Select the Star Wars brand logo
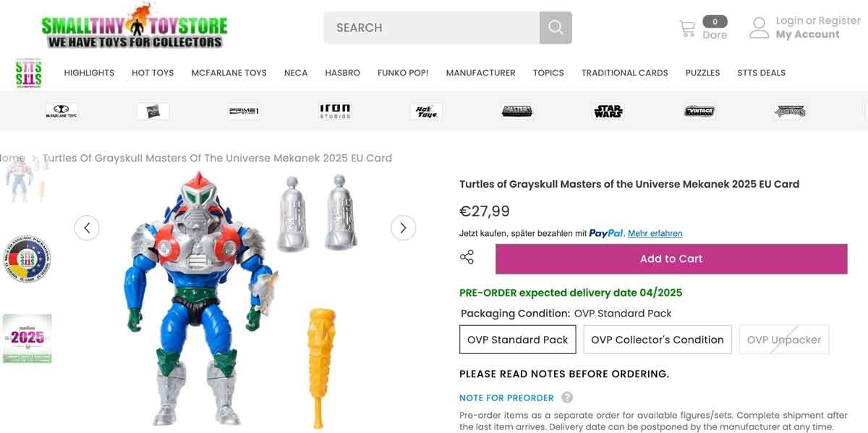The height and width of the screenshot is (433, 868). (x=608, y=110)
